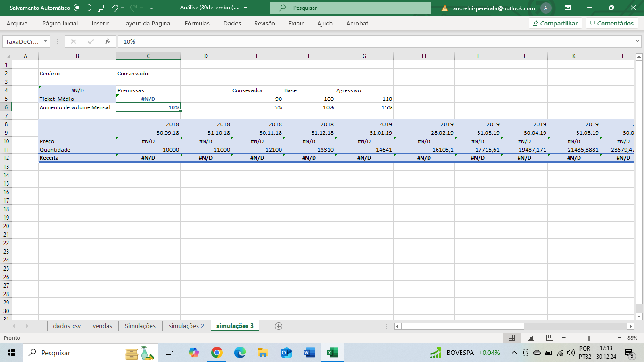The height and width of the screenshot is (362, 644).
Task: Toggle the Salvamento Automático switch
Action: (83, 8)
